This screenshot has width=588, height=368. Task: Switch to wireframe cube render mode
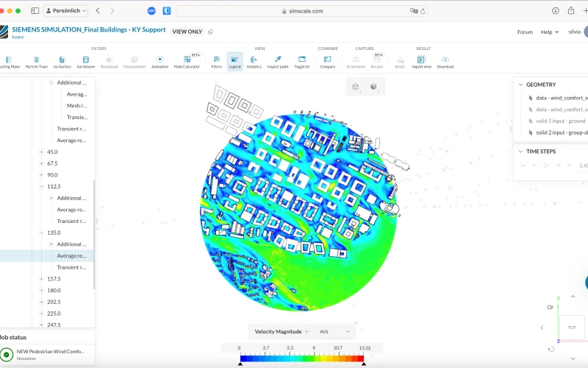point(356,87)
